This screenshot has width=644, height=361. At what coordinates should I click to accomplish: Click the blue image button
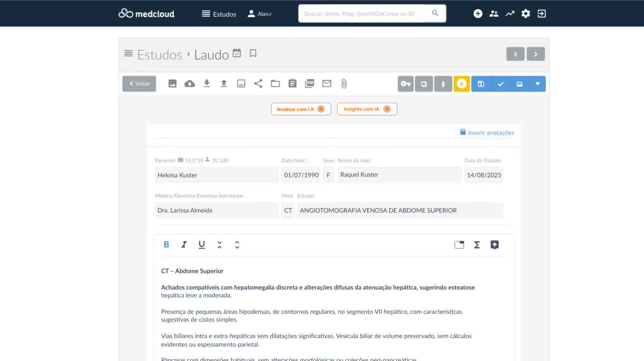(519, 84)
